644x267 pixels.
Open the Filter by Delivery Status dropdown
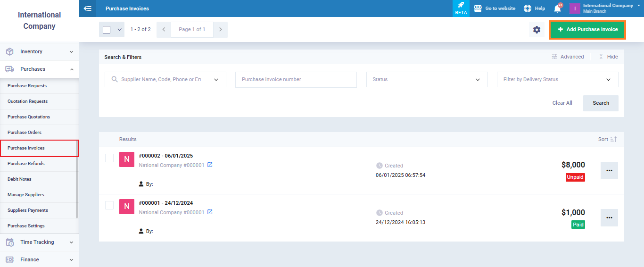[557, 80]
